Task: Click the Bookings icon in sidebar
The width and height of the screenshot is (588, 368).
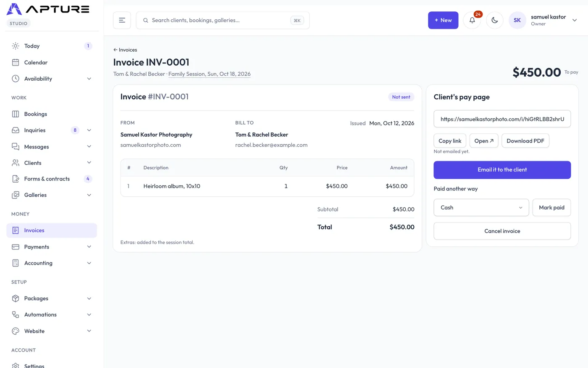Action: pyautogui.click(x=16, y=114)
